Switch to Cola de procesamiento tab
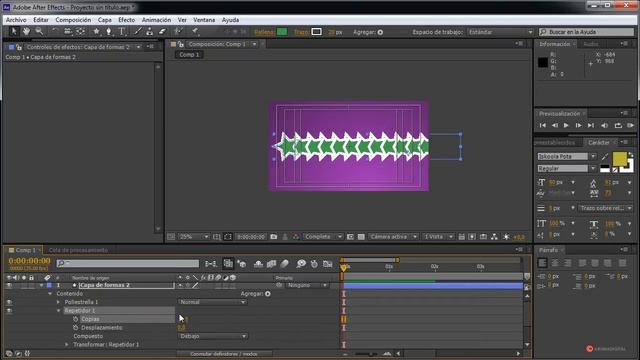This screenshot has height=360, width=640. (x=78, y=250)
